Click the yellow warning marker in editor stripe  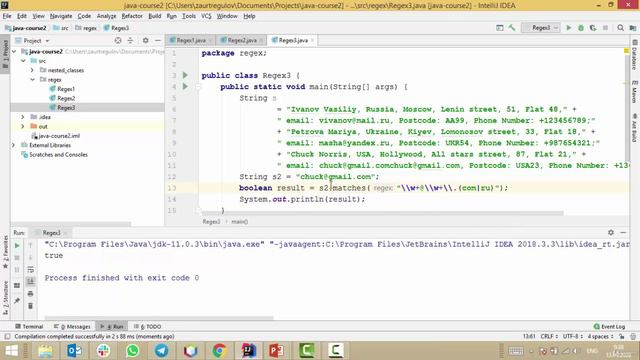[x=626, y=51]
